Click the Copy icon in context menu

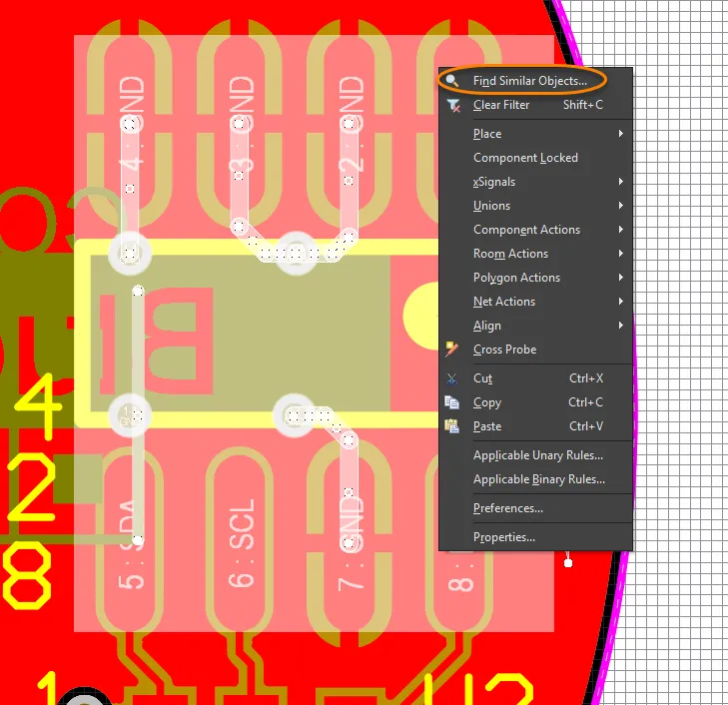[452, 402]
